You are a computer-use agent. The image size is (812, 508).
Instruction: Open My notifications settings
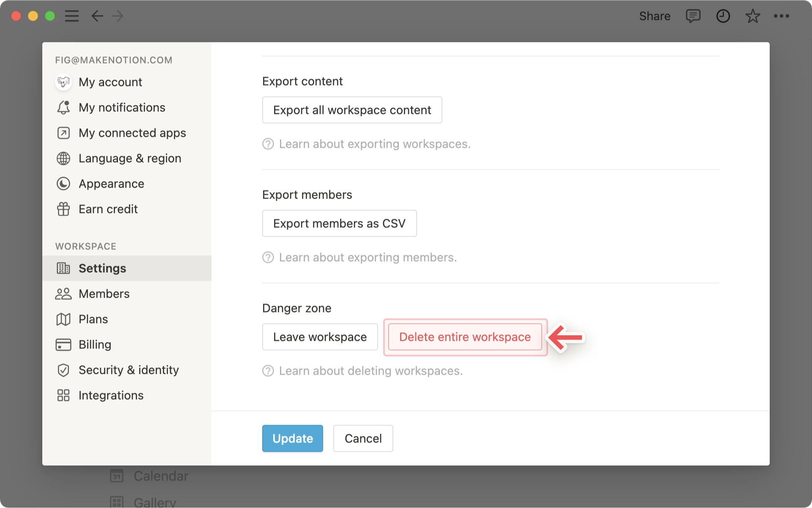coord(122,108)
